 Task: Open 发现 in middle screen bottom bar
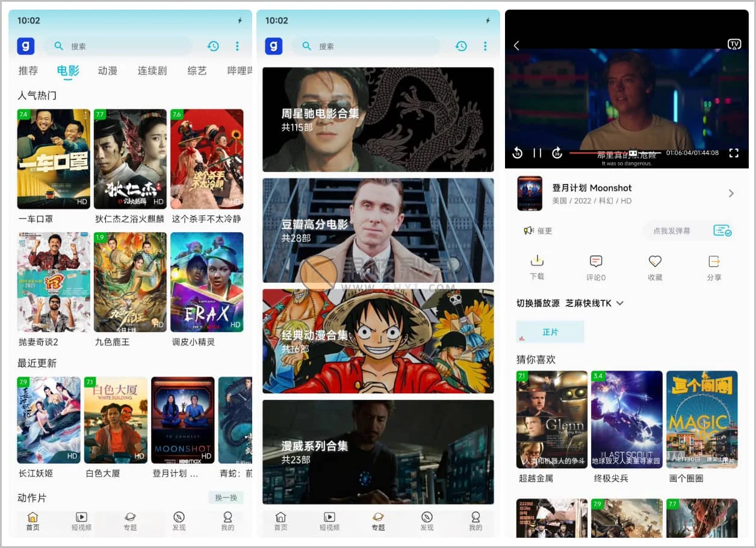(427, 522)
